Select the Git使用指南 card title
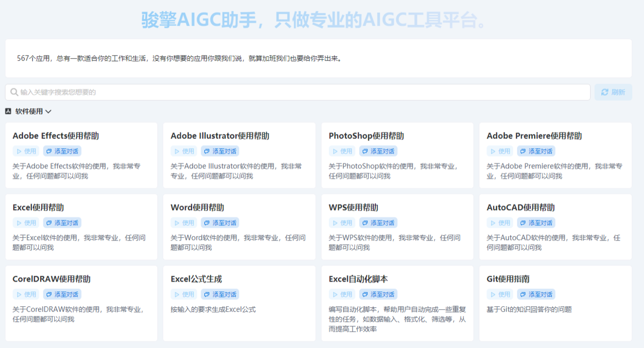Viewport: 644px width, 348px height. (508, 279)
